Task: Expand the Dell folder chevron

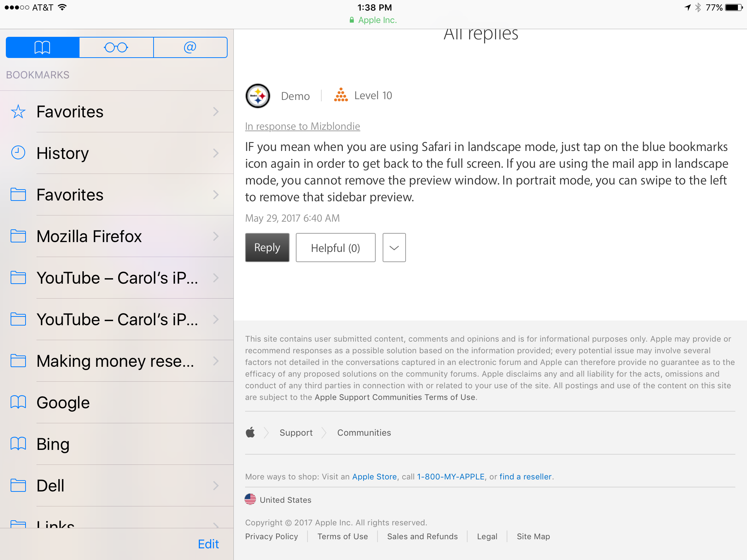Action: click(216, 485)
